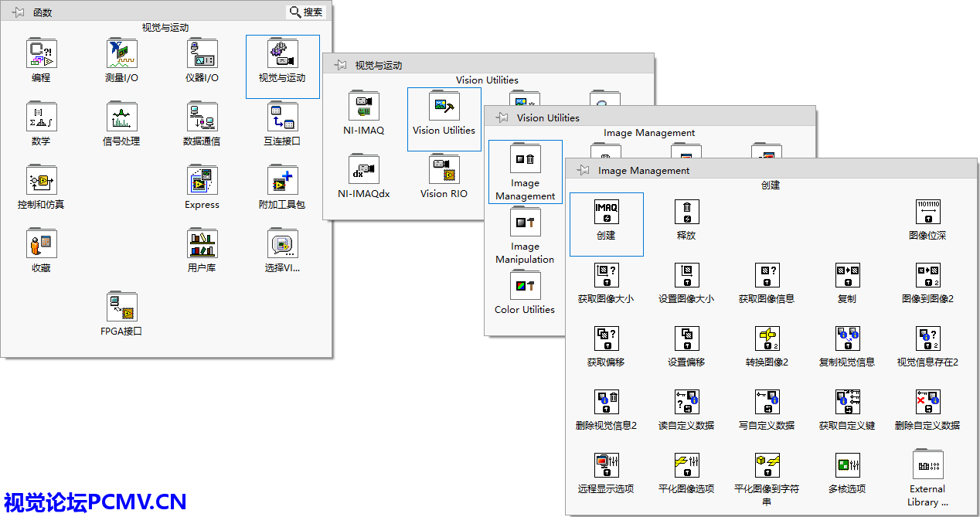Select the 获取自定义键 function
Viewport: 980px width, 517px height.
[x=847, y=402]
